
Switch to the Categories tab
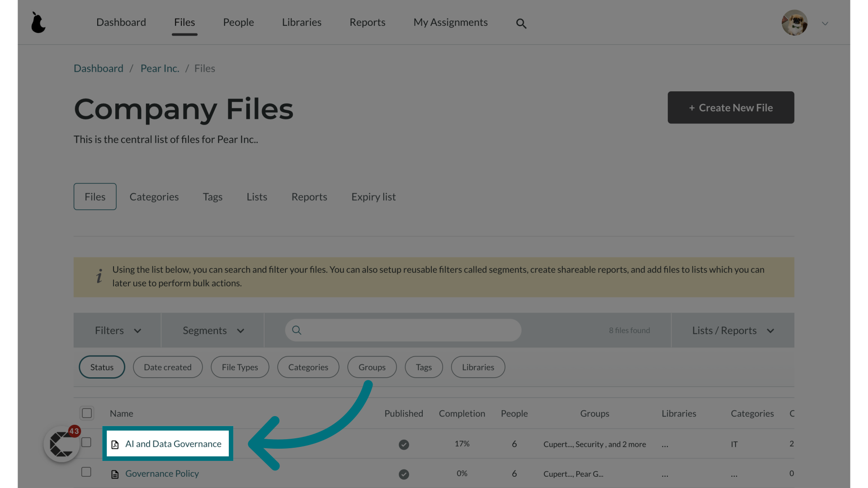pyautogui.click(x=154, y=196)
